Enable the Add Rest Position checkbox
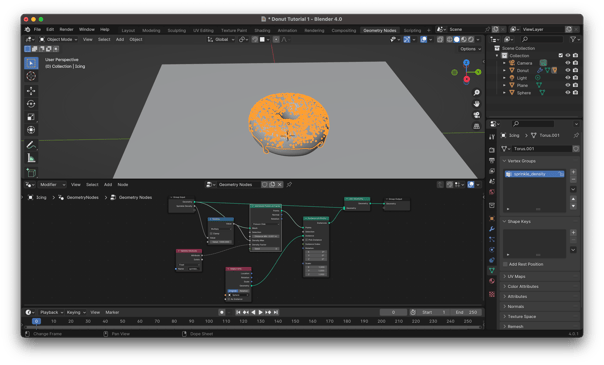Image resolution: width=604 pixels, height=365 pixels. [505, 265]
